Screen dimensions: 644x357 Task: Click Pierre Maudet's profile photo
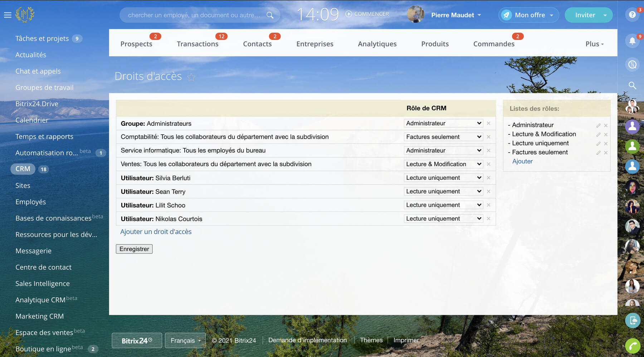tap(416, 15)
